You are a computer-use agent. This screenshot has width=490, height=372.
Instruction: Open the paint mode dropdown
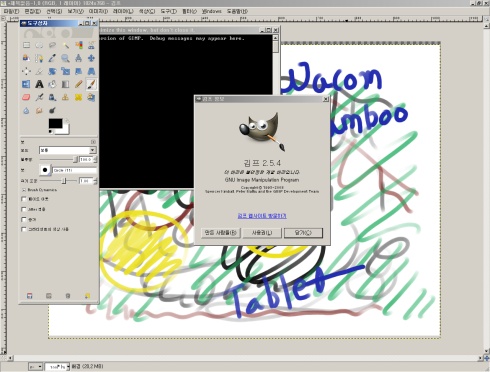click(68, 150)
